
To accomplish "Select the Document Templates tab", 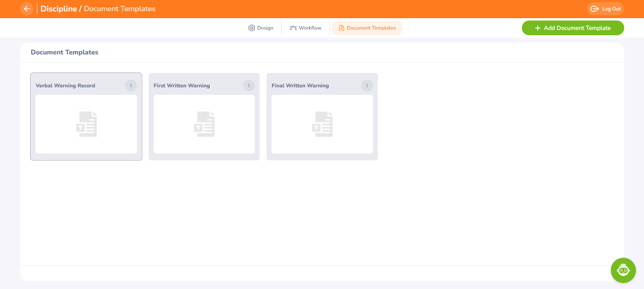I will (x=367, y=28).
